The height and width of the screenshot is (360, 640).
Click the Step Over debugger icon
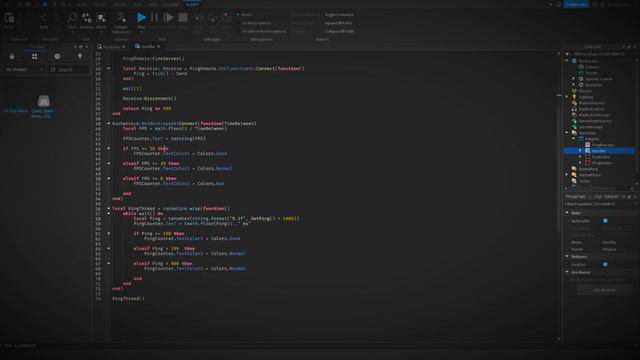pos(213,18)
